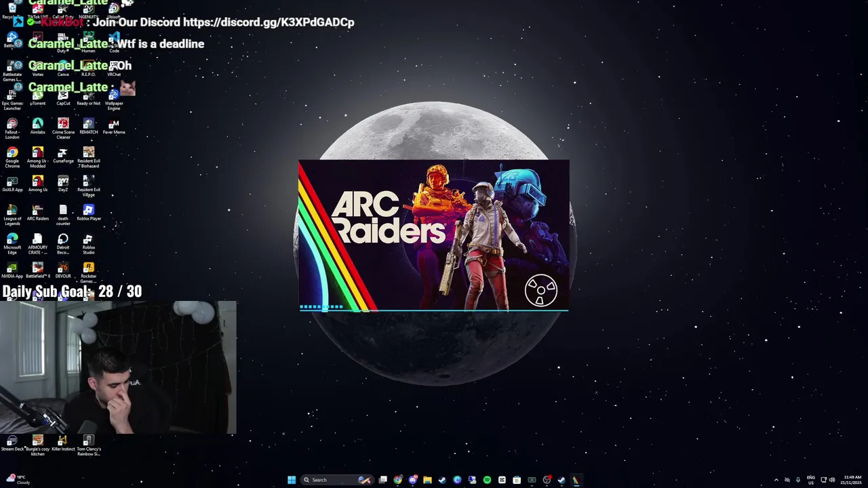Open the Google Chrome desktop shortcut
This screenshot has width=868, height=488.
point(12,157)
